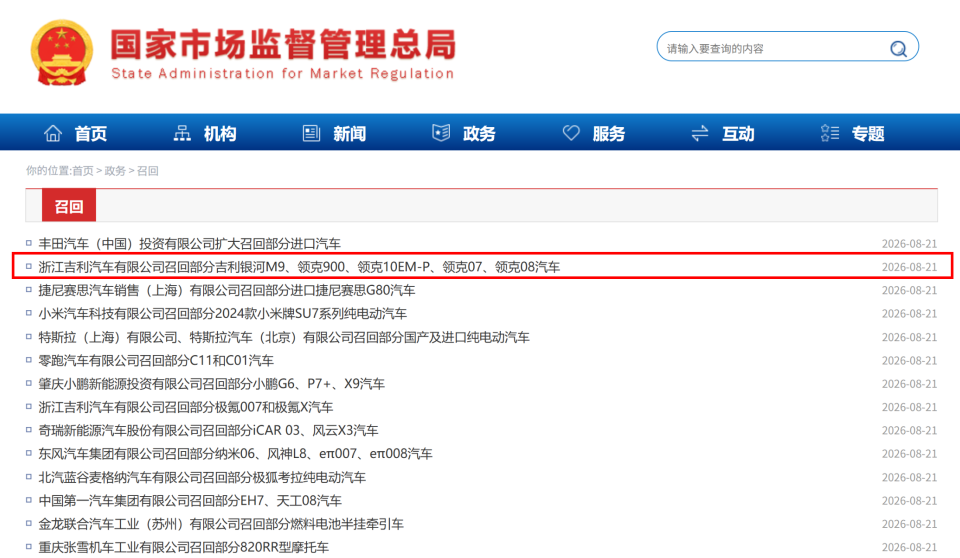
Task: Open the 机构 navigation menu item
Action: (220, 134)
